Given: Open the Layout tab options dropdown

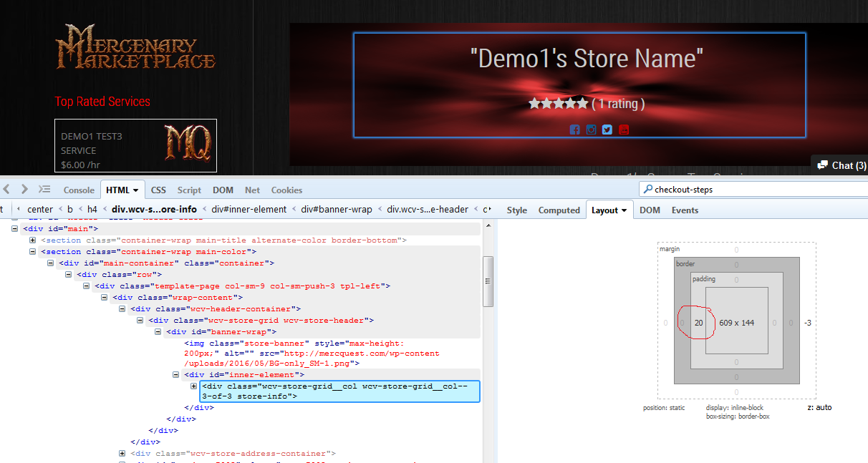Looking at the screenshot, I should (624, 210).
